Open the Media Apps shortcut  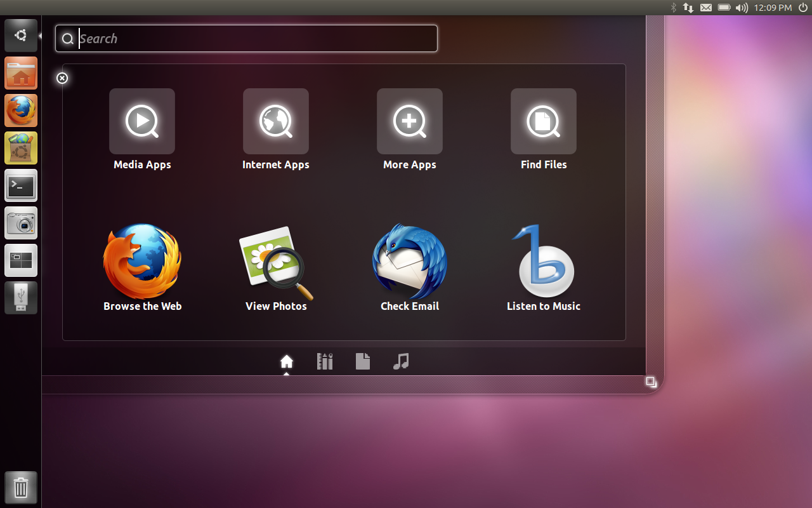pos(141,121)
